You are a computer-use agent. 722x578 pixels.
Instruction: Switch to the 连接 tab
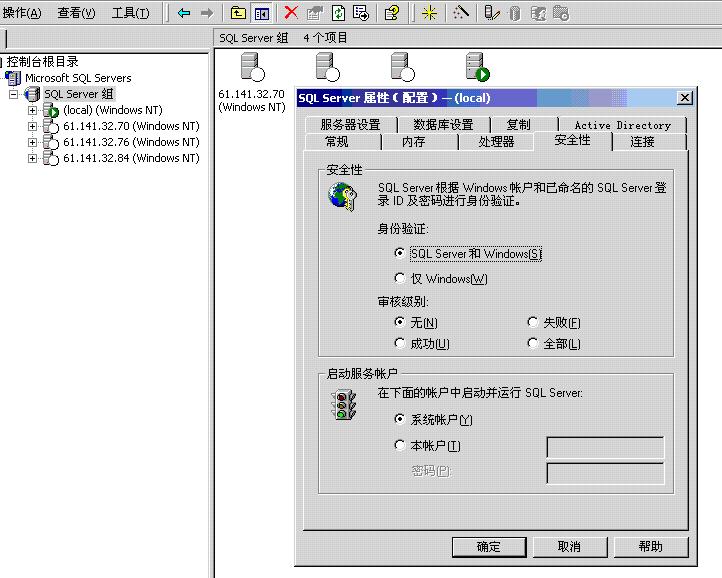tap(642, 142)
